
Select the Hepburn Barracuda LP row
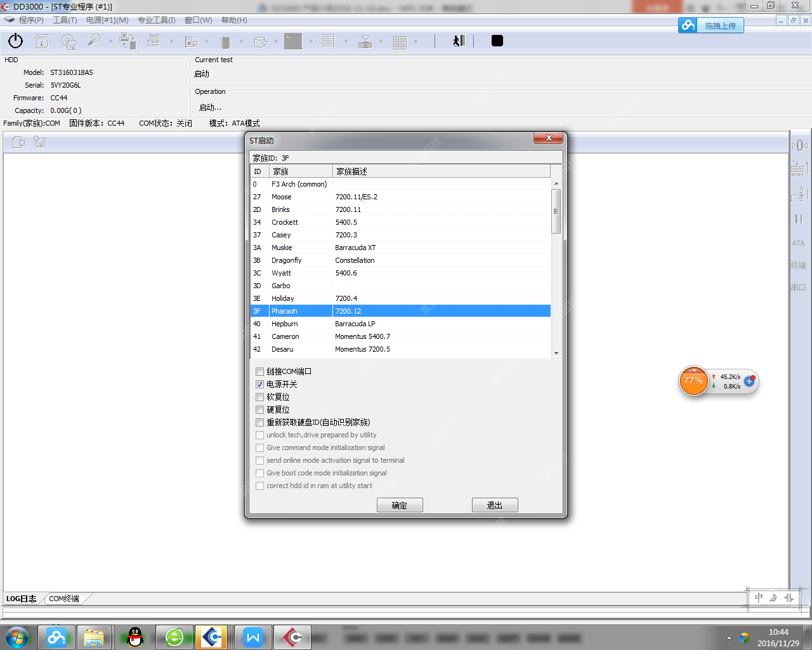pyautogui.click(x=400, y=324)
